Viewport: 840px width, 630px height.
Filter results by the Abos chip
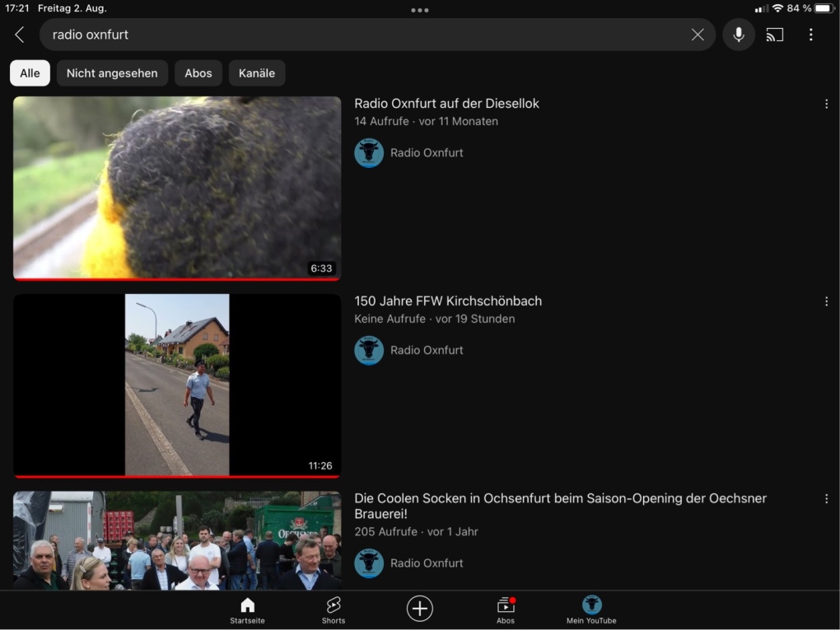pos(198,73)
